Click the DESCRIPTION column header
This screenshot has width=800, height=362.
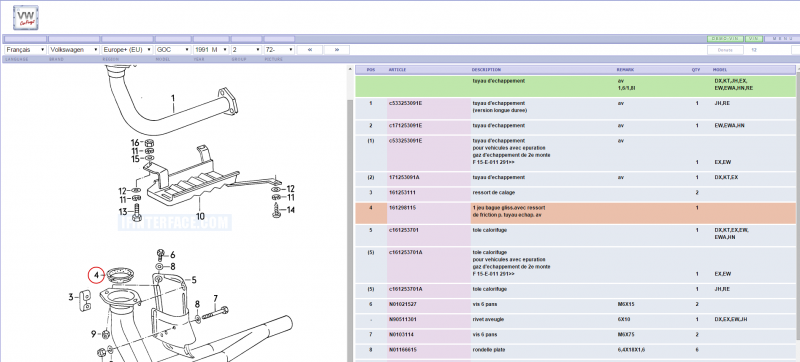coord(486,70)
